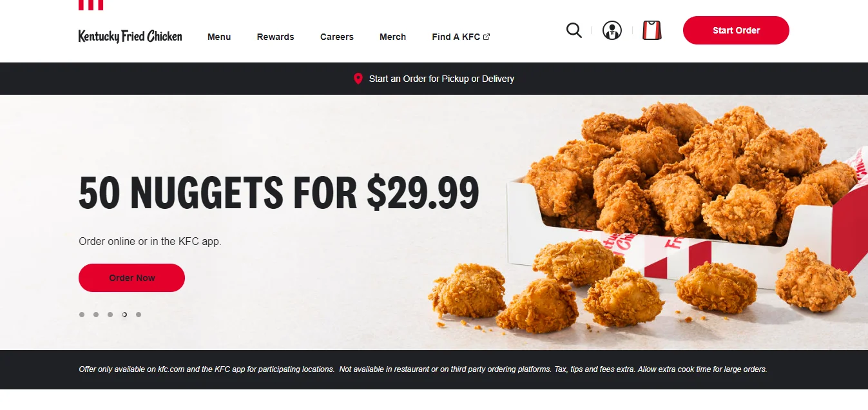The image size is (868, 410).
Task: Go home via Kentucky Fried Chicken wordmark
Action: click(130, 36)
